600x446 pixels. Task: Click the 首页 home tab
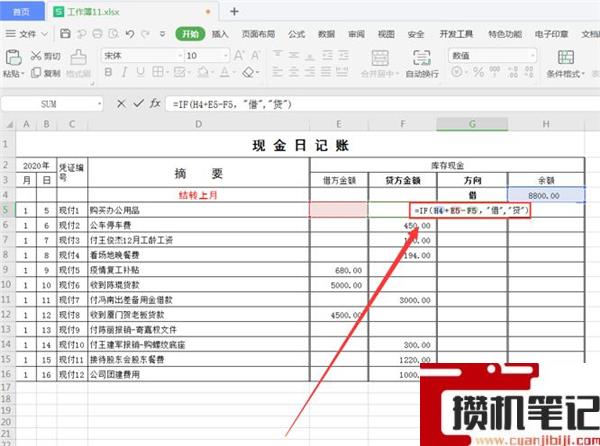21,11
